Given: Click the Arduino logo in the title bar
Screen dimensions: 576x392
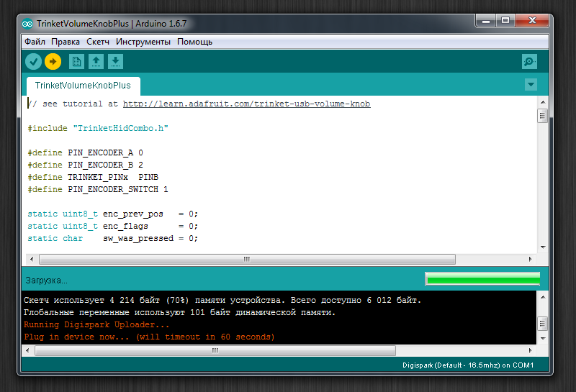Looking at the screenshot, I should point(27,24).
